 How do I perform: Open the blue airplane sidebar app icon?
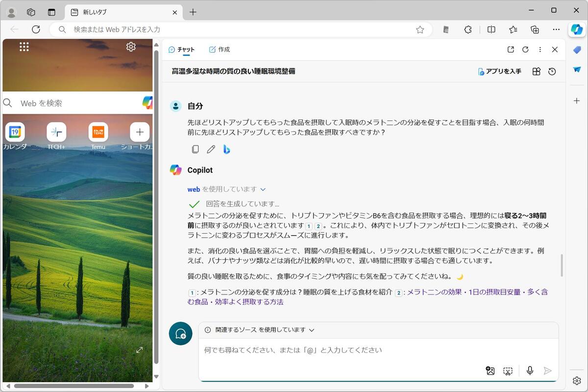tap(577, 70)
